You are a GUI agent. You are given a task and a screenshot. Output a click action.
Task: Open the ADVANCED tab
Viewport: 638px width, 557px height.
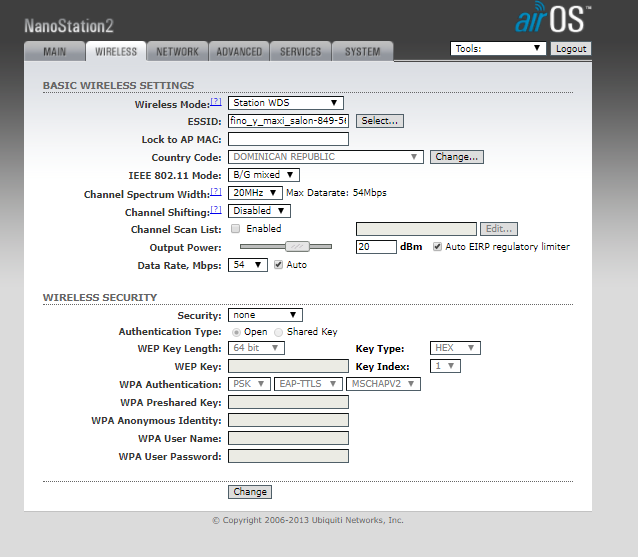click(239, 52)
